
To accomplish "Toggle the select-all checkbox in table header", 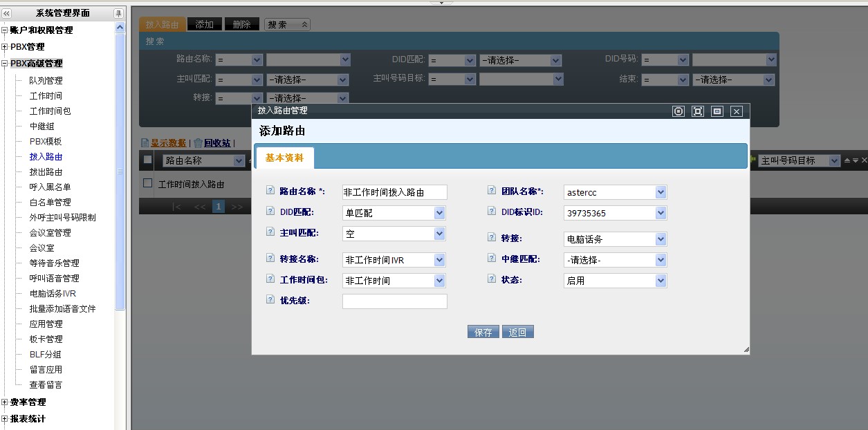I will 147,160.
